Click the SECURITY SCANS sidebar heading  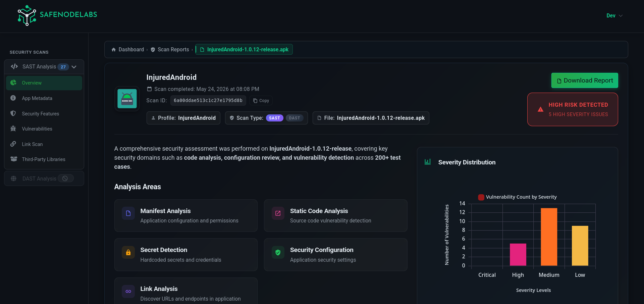click(29, 52)
